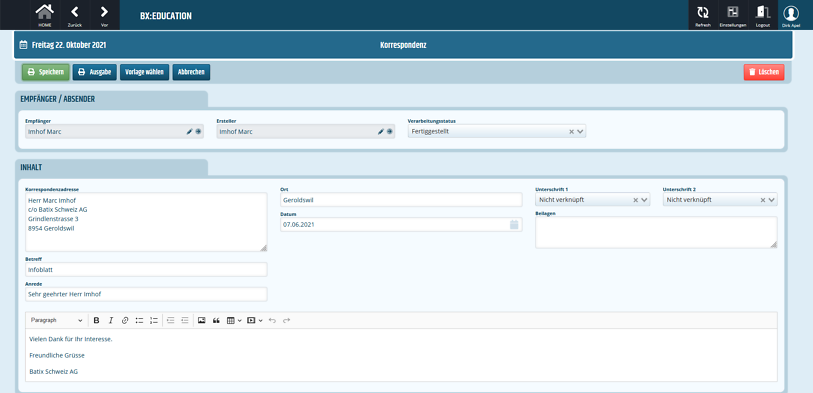This screenshot has width=813, height=393.
Task: Click Vorlage wählen
Action: click(145, 73)
